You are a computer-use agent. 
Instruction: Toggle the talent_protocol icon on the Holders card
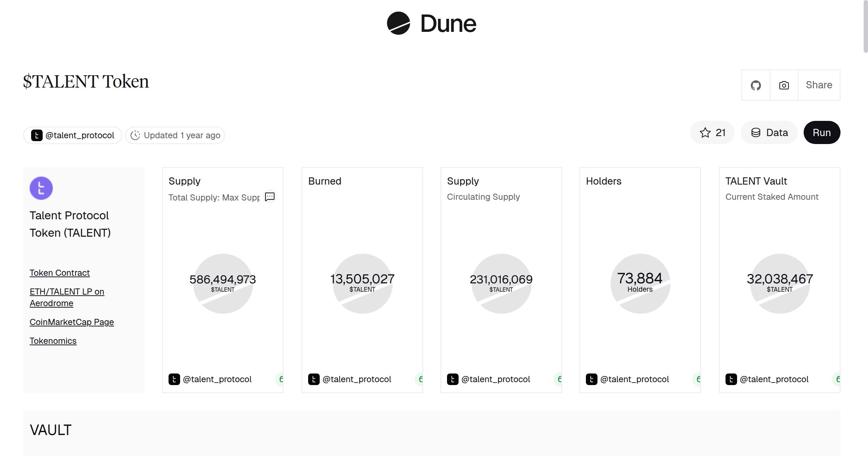pyautogui.click(x=592, y=379)
